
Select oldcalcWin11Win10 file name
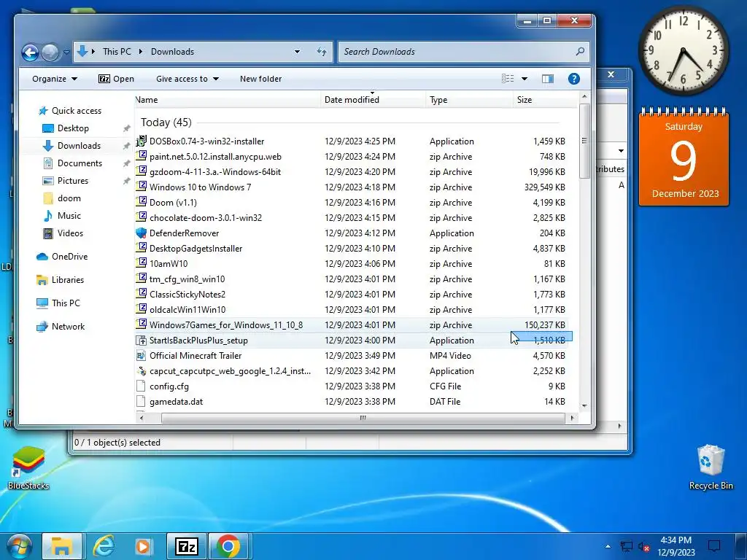point(187,309)
